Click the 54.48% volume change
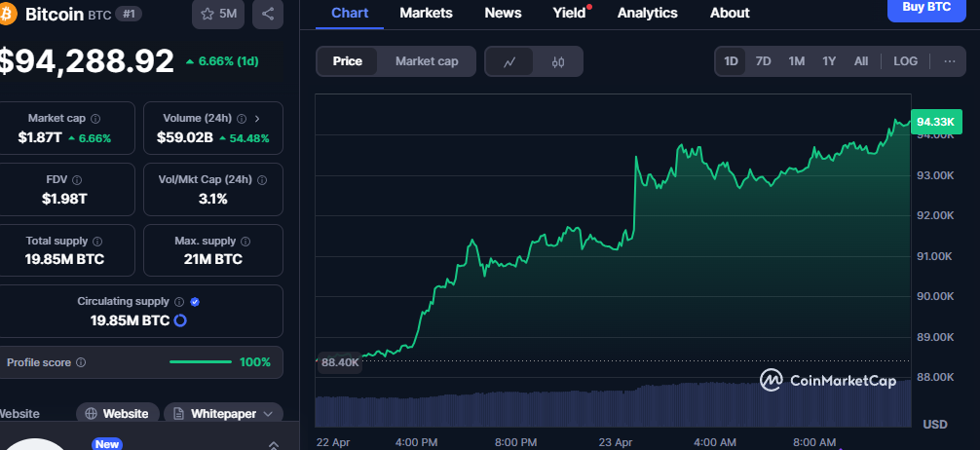The width and height of the screenshot is (980, 450). 245,138
